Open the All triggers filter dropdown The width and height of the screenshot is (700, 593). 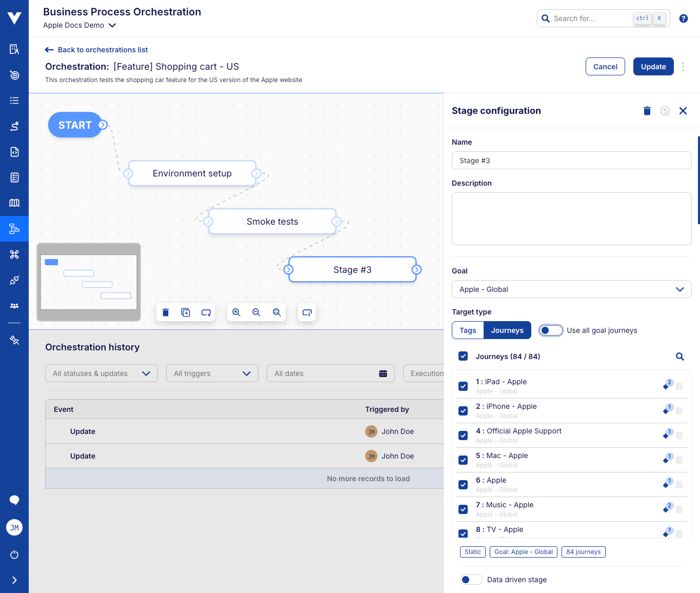212,373
